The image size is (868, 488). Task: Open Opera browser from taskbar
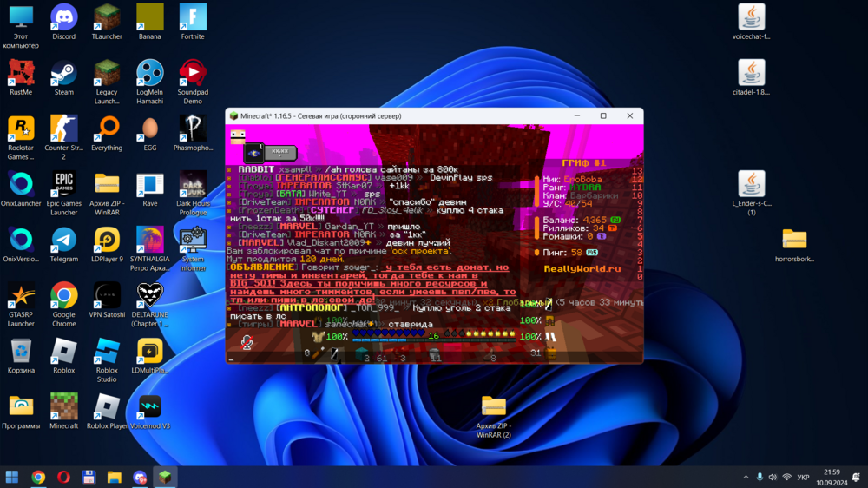[x=63, y=477]
